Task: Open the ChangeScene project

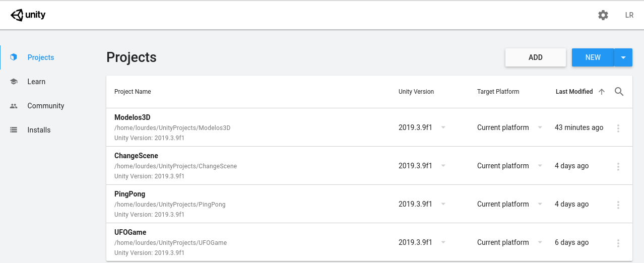Action: click(136, 156)
